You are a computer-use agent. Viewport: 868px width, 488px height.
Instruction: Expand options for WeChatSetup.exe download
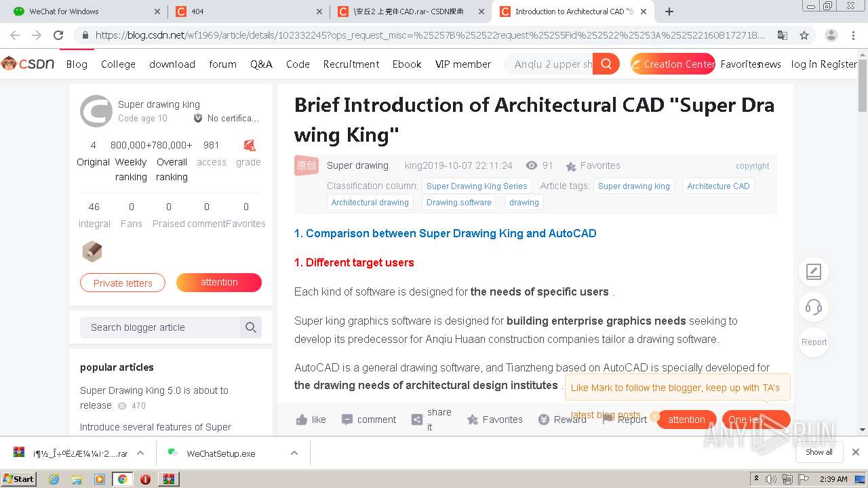(x=294, y=453)
